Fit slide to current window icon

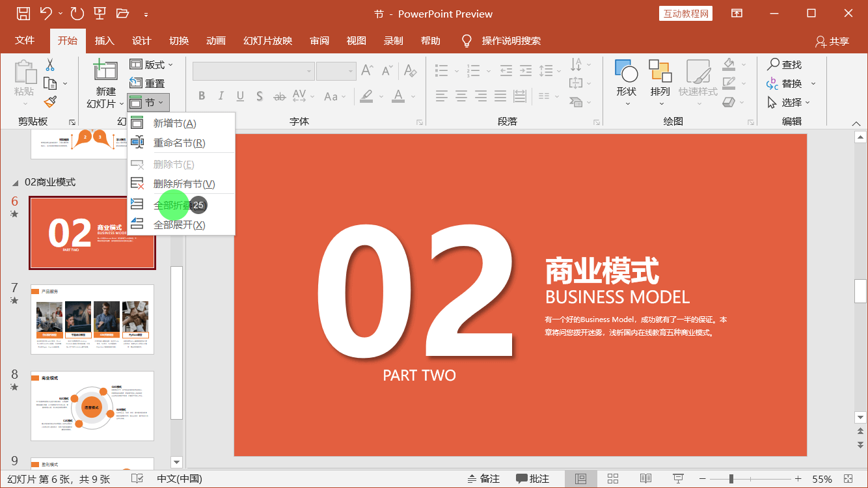[848, 479]
